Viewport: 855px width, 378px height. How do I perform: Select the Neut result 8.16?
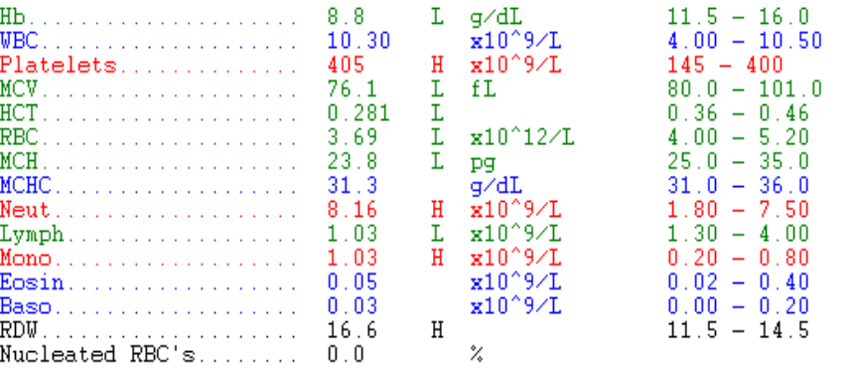[352, 210]
